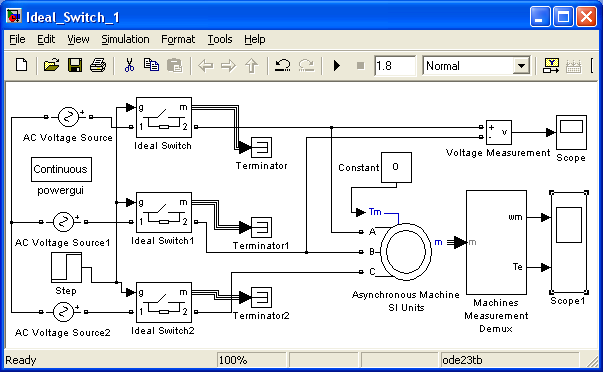Open the Edit menu
The image size is (603, 372).
(46, 39)
